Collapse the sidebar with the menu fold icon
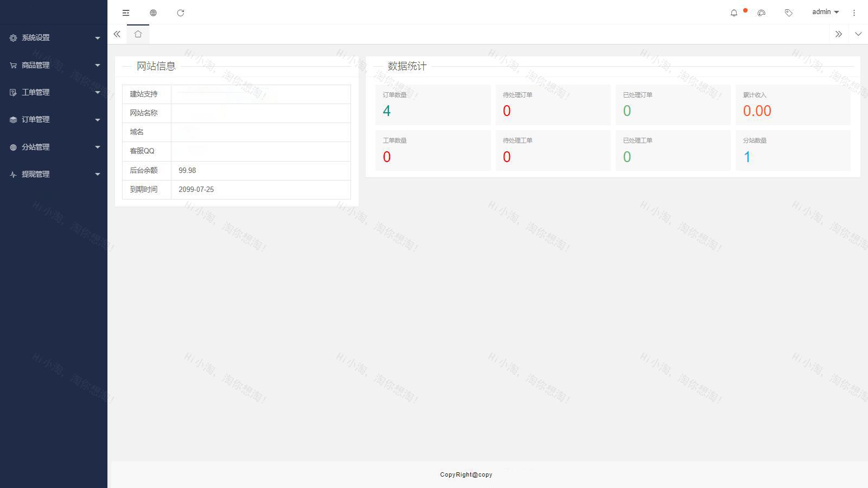This screenshot has height=488, width=868. click(126, 13)
